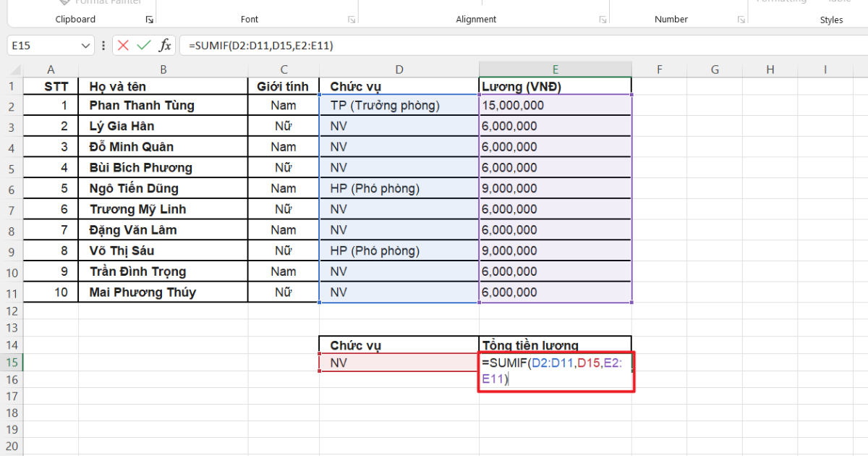Image resolution: width=868 pixels, height=456 pixels.
Task: Select column A header
Action: (51, 69)
